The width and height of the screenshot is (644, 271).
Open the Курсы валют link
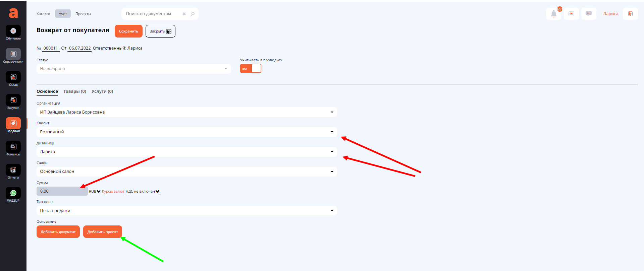113,192
